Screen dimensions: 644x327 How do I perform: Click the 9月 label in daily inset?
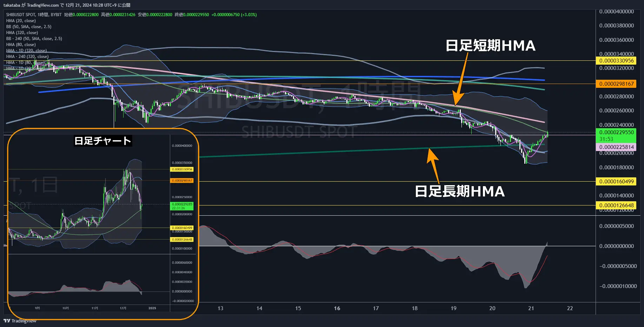tap(37, 308)
